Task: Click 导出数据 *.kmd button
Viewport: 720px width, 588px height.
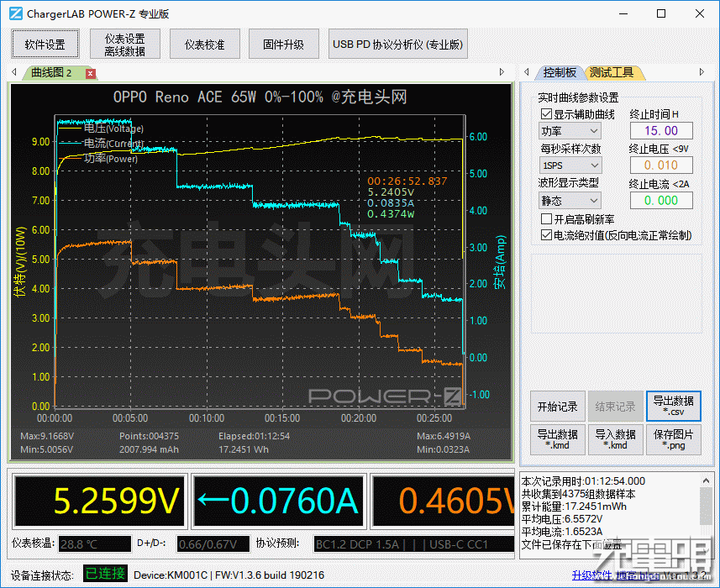Action: [558, 439]
